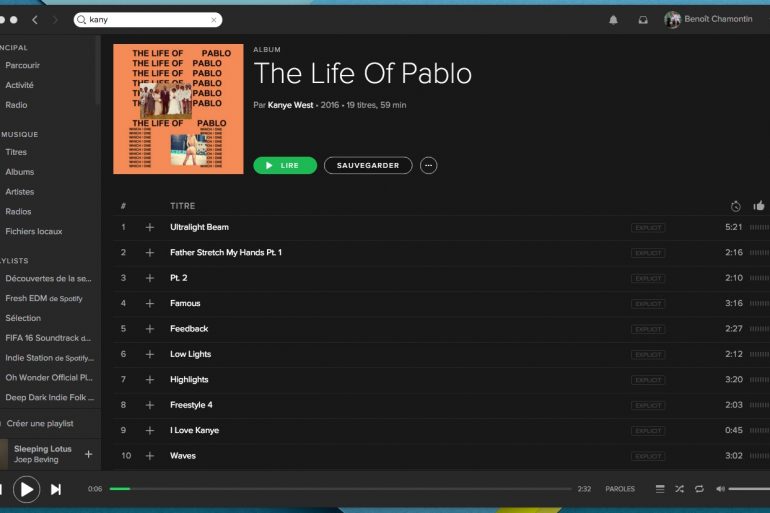
Task: Toggle shuffle playback
Action: coord(680,489)
